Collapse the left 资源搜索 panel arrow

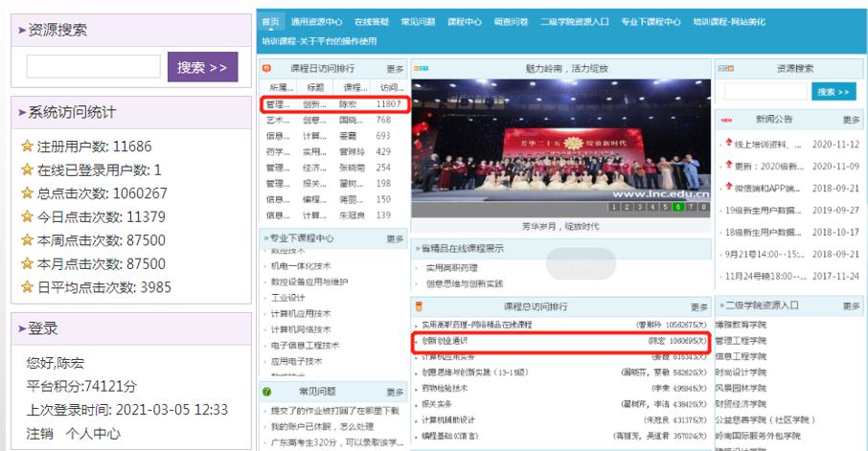[x=21, y=31]
